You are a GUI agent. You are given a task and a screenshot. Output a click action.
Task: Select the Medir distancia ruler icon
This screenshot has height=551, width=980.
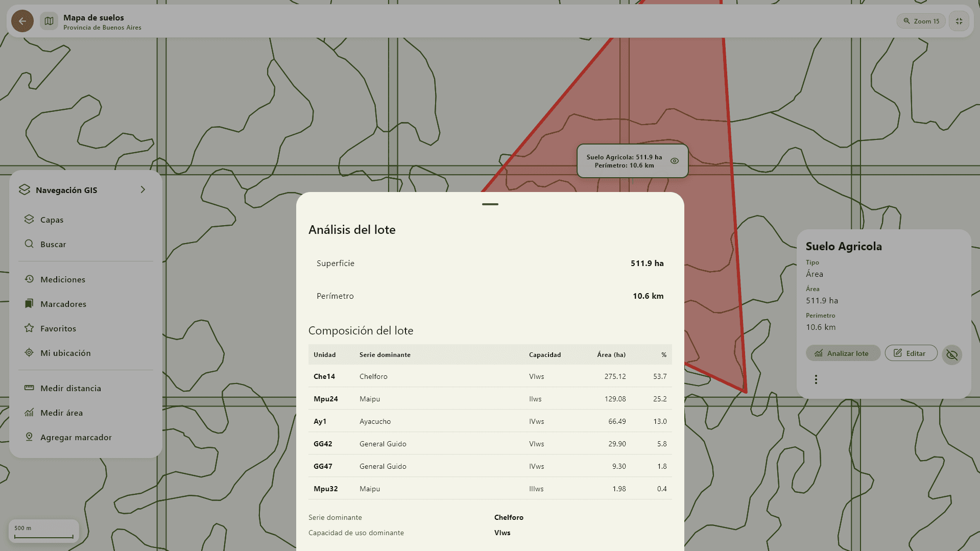pyautogui.click(x=29, y=388)
